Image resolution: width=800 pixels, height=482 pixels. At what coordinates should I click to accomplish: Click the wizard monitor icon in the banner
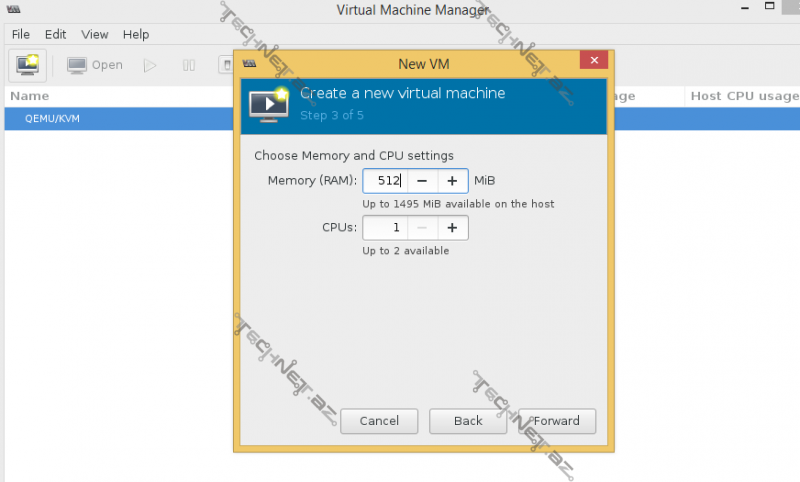coord(269,105)
